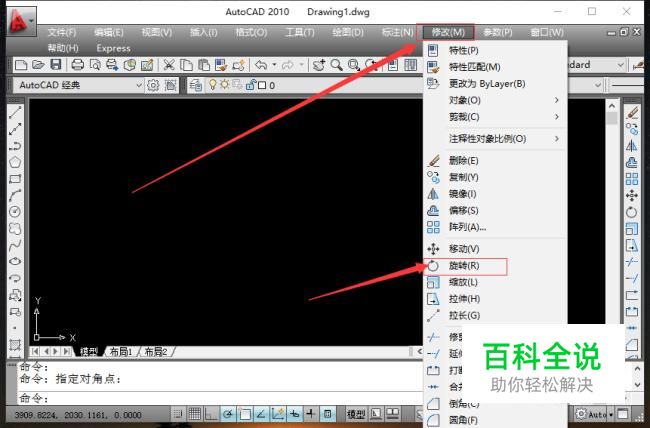650x428 pixels.
Task: Click Rotate icon in right Modify toolbar
Action: click(x=632, y=212)
